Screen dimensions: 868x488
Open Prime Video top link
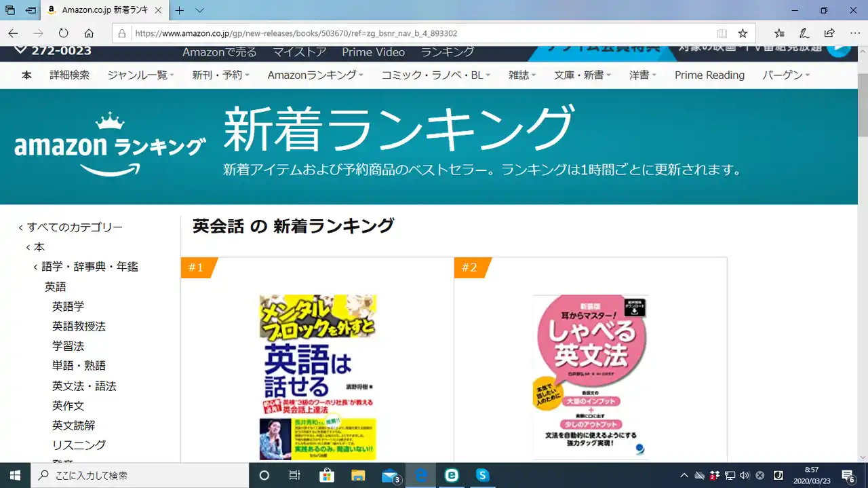373,52
